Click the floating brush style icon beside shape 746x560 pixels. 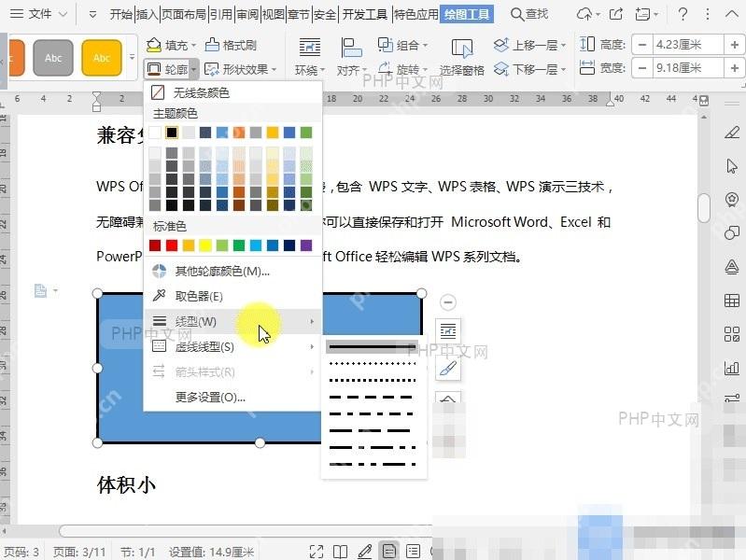coord(448,369)
